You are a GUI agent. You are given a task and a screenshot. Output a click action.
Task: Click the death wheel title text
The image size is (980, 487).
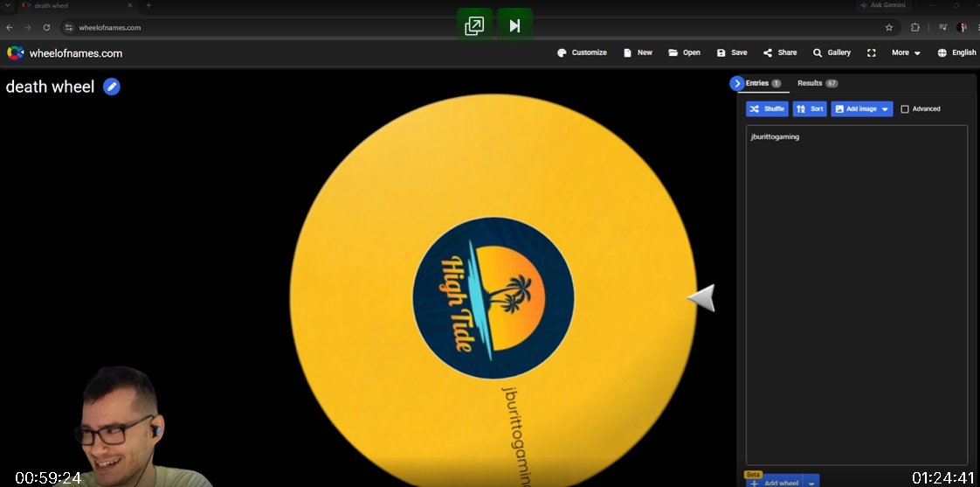pos(50,87)
